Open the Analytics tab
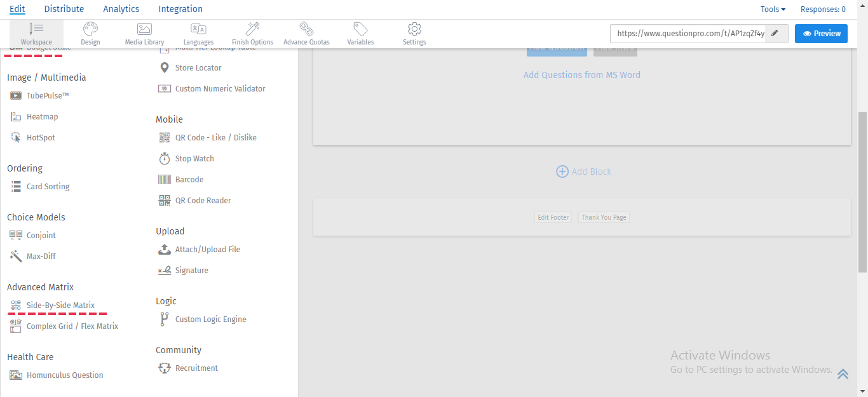The image size is (868, 397). [121, 9]
